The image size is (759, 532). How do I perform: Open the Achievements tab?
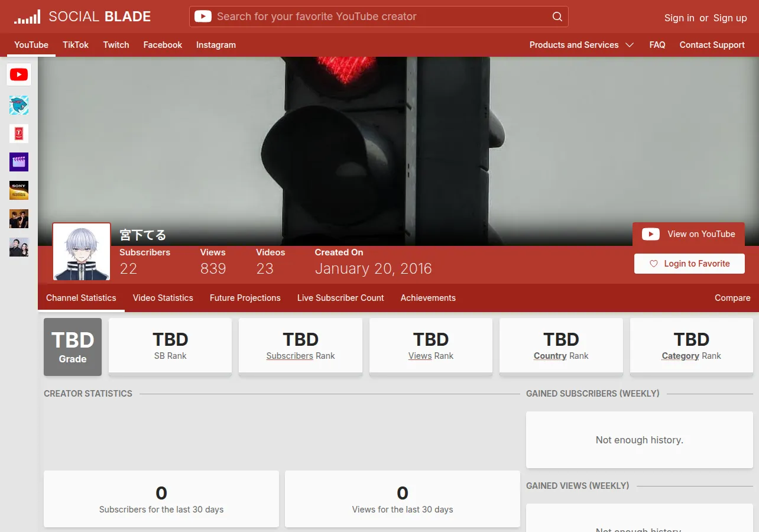pos(428,298)
